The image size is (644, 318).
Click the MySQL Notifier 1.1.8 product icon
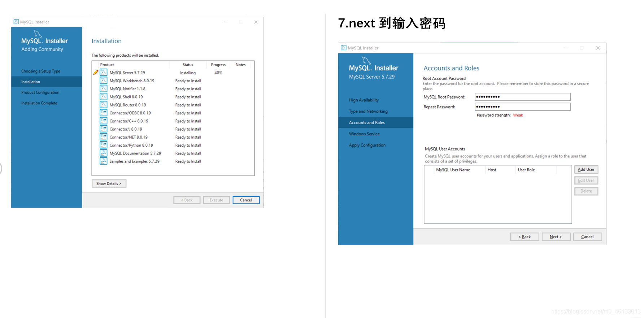point(103,88)
